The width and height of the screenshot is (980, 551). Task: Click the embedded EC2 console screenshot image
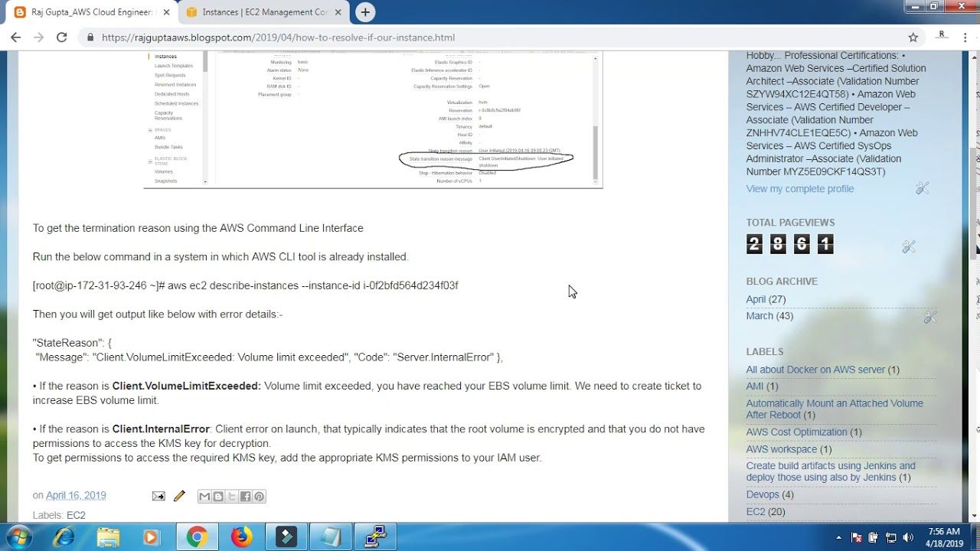[x=373, y=119]
